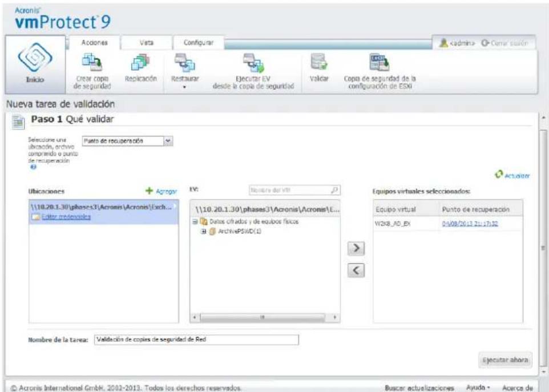This screenshot has height=392, width=549.
Task: Open Restaurar dropdown arrow below label
Action: [x=184, y=87]
